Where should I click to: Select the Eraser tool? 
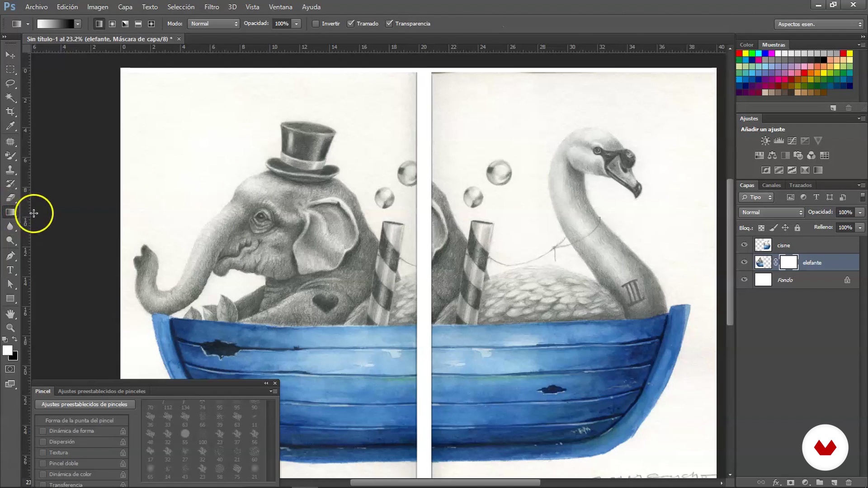coord(10,198)
